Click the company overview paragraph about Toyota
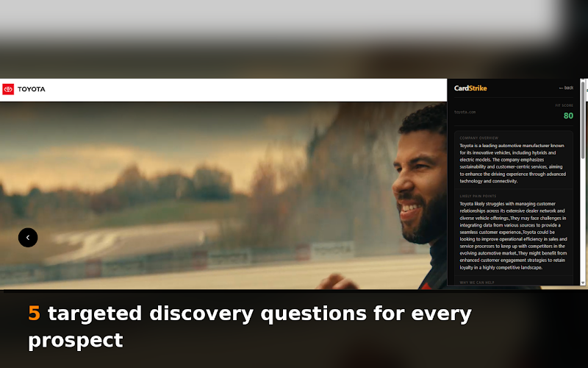588x368 pixels. pyautogui.click(x=513, y=163)
